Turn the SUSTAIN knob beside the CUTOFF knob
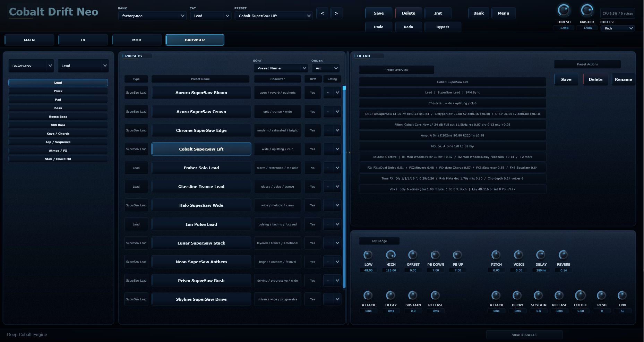644x342 pixels. [x=538, y=295]
